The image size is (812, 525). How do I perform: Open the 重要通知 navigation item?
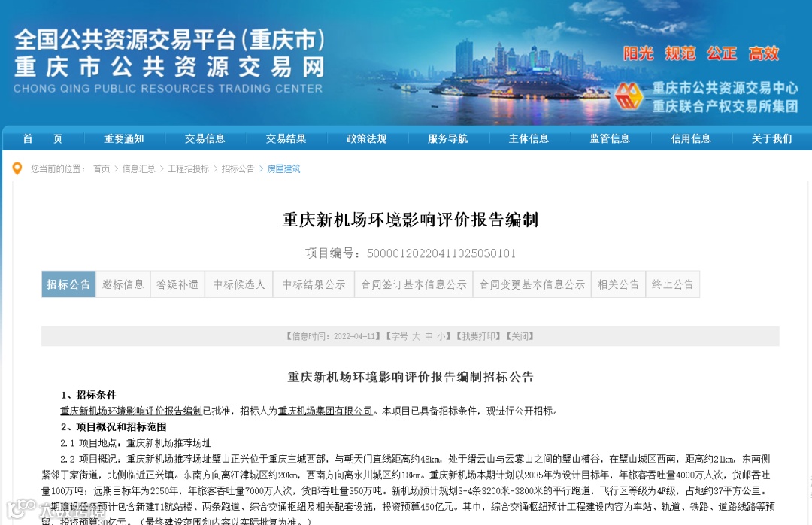tap(124, 139)
